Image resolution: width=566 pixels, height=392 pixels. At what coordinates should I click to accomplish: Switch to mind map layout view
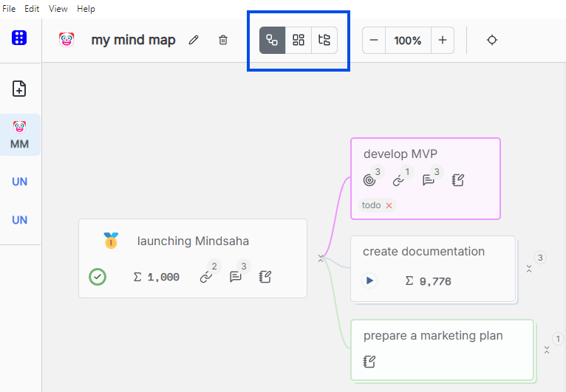(272, 40)
